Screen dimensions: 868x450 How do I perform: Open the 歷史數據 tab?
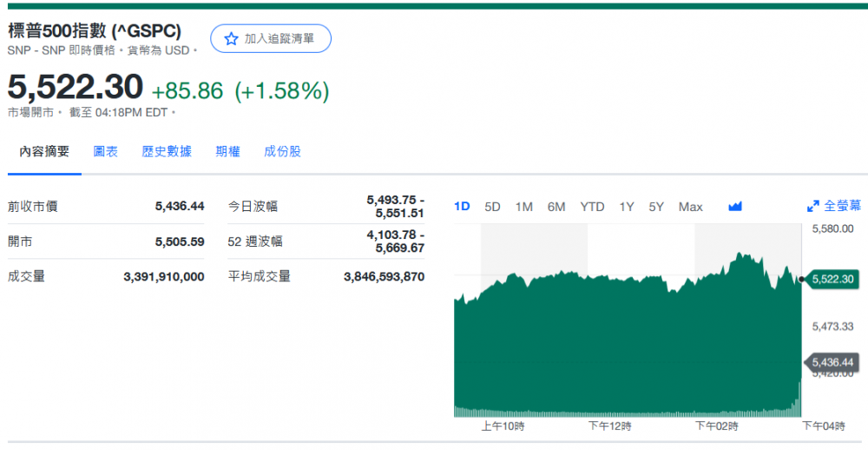[167, 152]
